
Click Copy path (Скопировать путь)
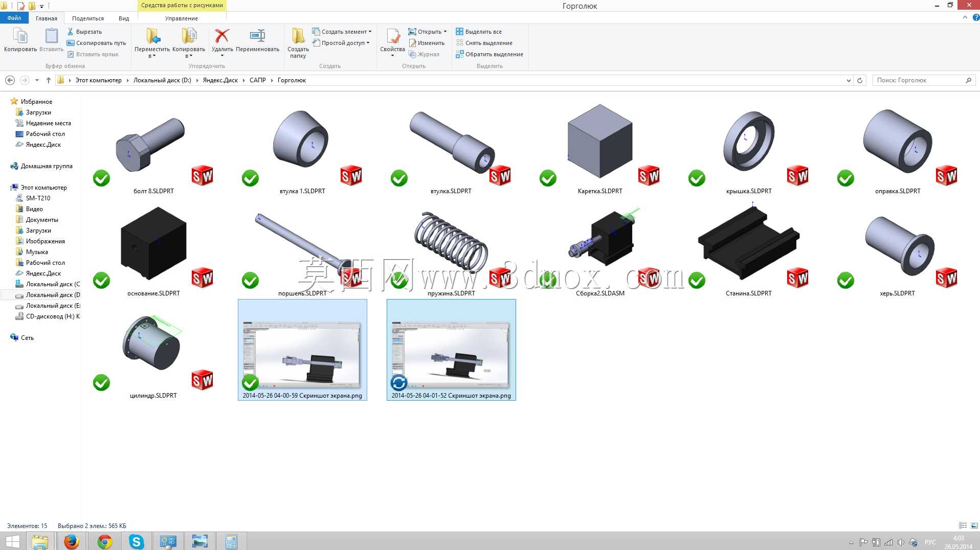click(x=96, y=43)
